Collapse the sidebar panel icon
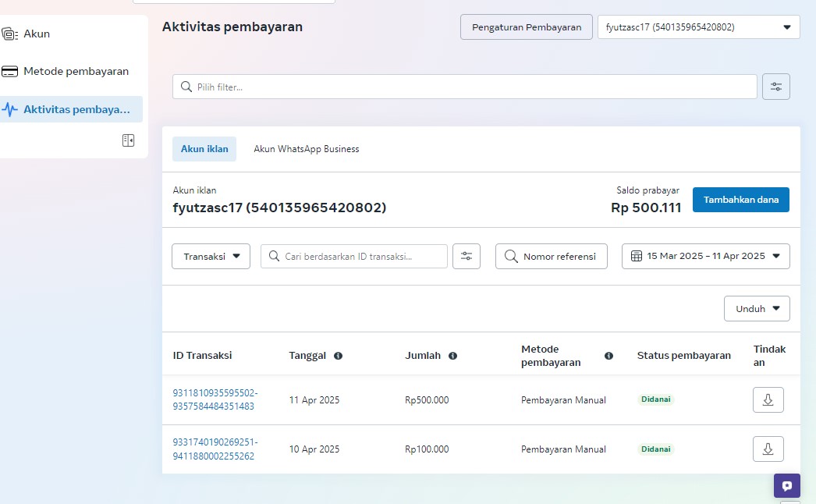The image size is (816, 504). [x=128, y=140]
